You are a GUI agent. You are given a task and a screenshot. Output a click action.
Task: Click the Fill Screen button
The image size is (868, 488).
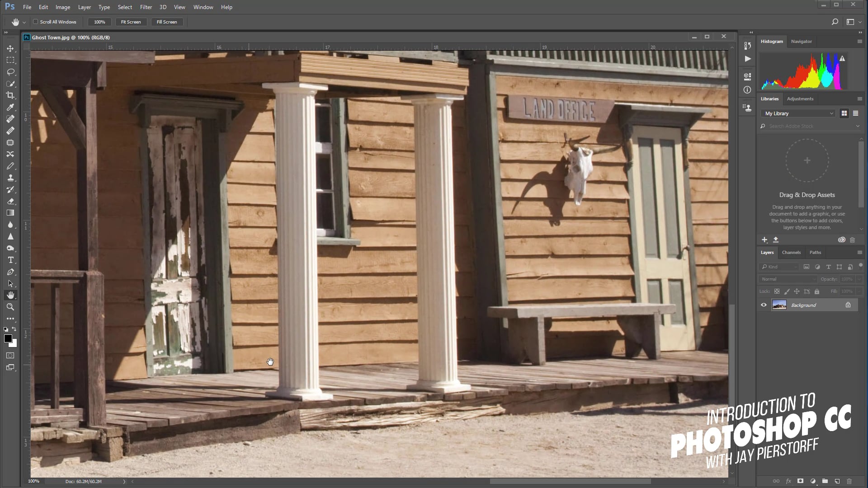[x=167, y=22]
